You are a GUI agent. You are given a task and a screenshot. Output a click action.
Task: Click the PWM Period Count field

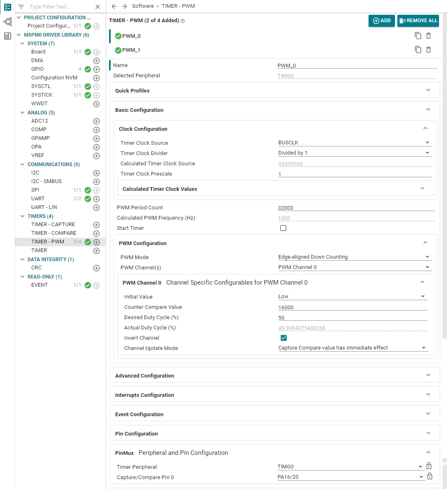[356, 208]
